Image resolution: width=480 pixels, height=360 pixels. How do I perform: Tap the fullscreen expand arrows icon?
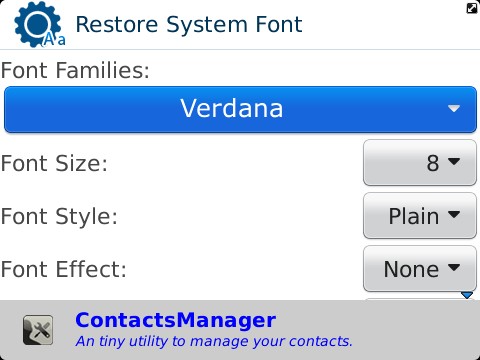coord(472,8)
